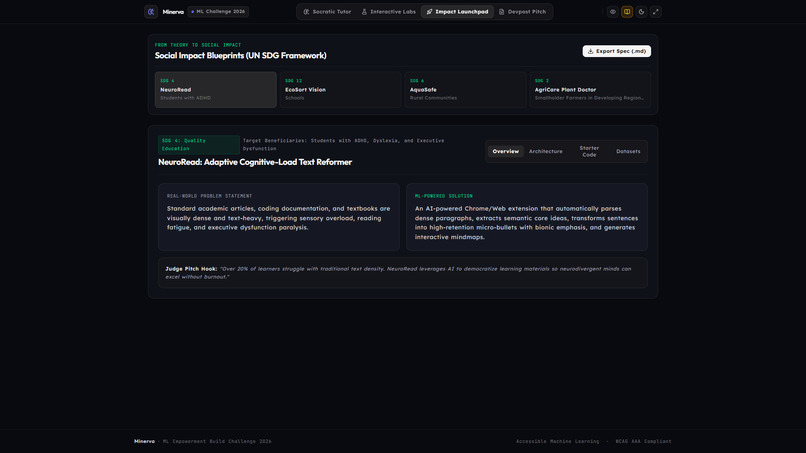Click the Minerva title text in header

[173, 12]
